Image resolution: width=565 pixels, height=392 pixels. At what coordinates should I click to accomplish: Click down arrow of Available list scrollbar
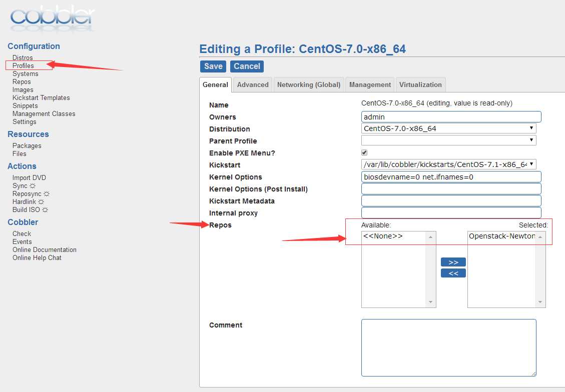pos(430,302)
